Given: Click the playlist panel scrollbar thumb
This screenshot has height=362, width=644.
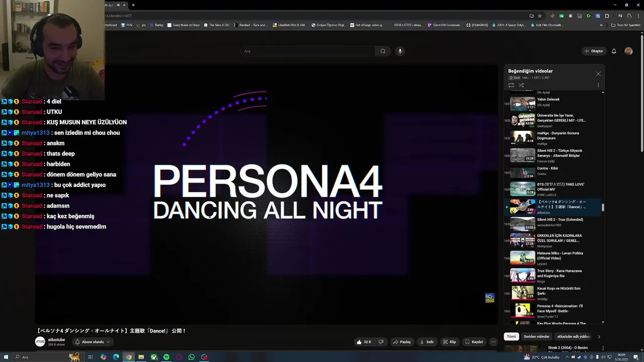Looking at the screenshot, I should (603, 207).
